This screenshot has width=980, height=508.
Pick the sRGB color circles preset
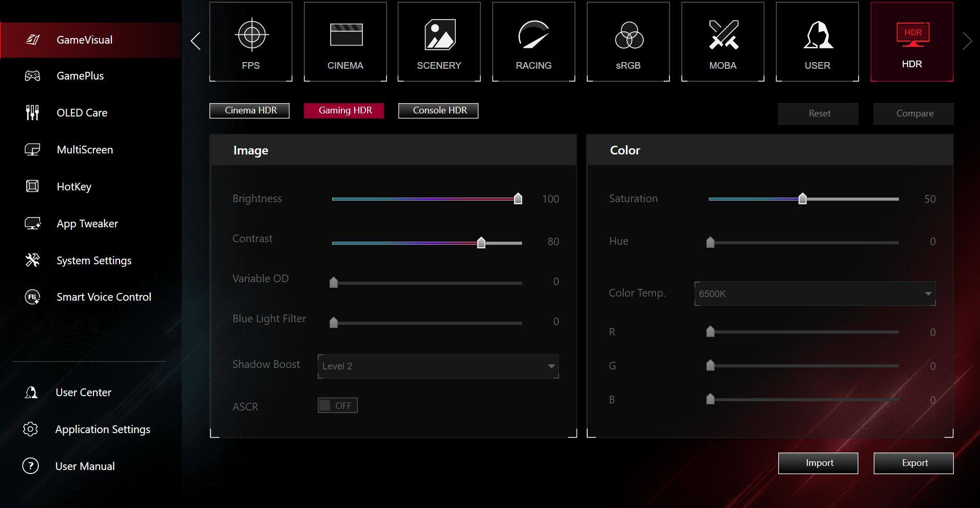(x=628, y=42)
